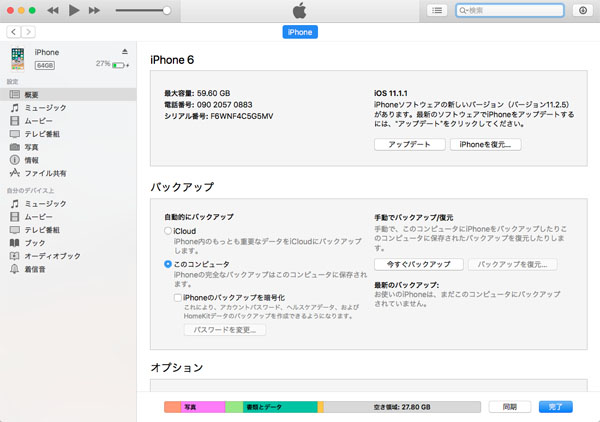This screenshot has width=600, height=422.
Task: Select the このコンピュータ radio button
Action: [x=168, y=264]
